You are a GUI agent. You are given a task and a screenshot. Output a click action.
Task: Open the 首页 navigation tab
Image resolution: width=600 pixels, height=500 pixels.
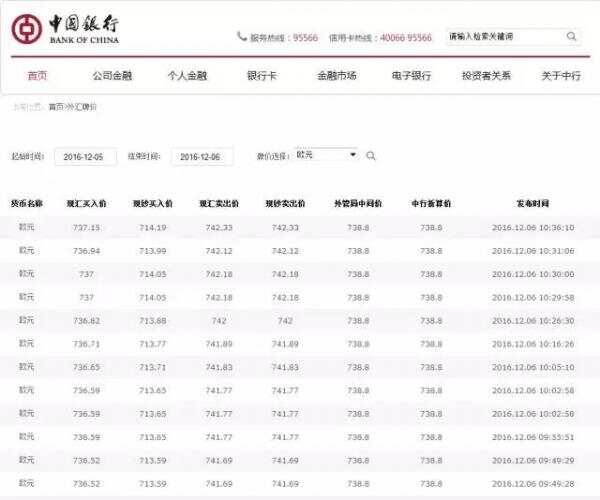[x=38, y=76]
